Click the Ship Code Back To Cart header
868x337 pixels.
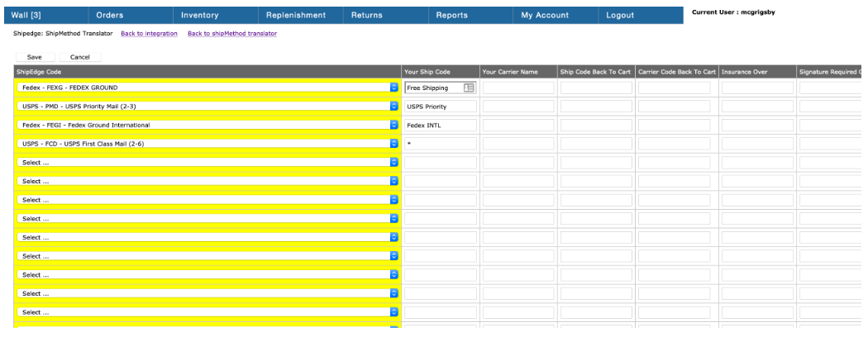pyautogui.click(x=596, y=72)
